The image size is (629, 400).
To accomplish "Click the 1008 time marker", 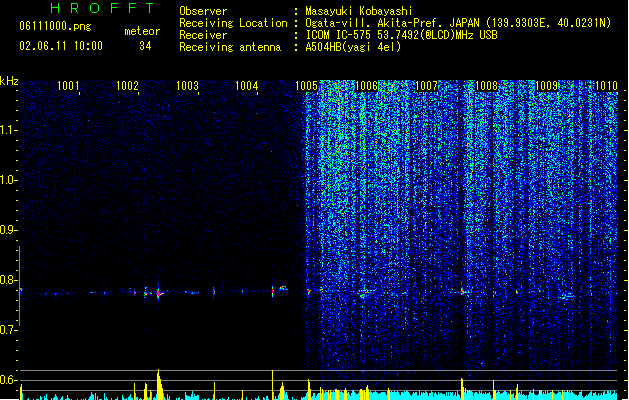I will tap(486, 86).
